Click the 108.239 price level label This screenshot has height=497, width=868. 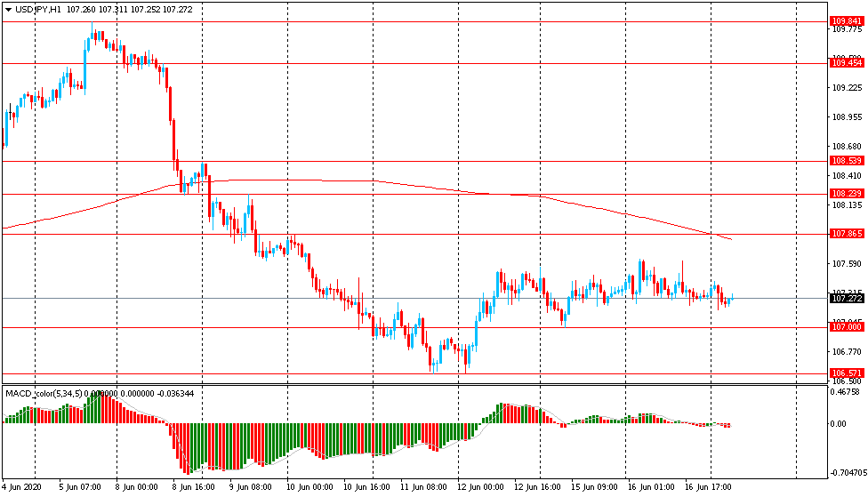point(847,193)
